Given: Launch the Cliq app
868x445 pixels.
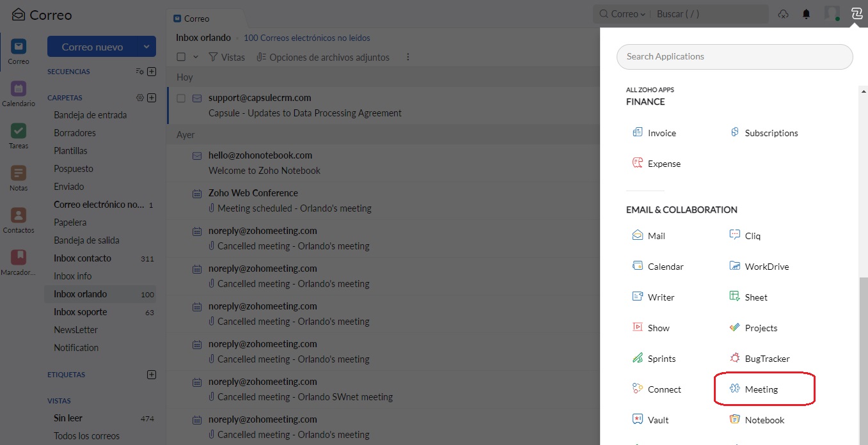Looking at the screenshot, I should click(x=745, y=236).
